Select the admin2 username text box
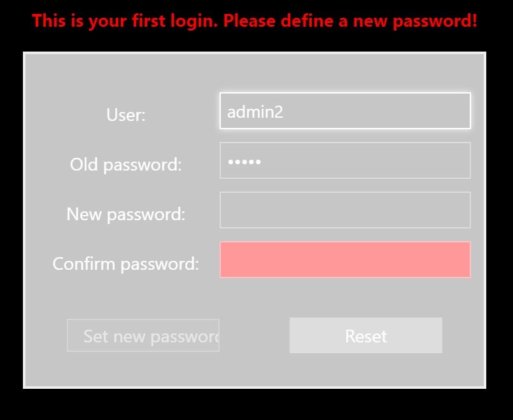This screenshot has width=513, height=420. coord(345,110)
